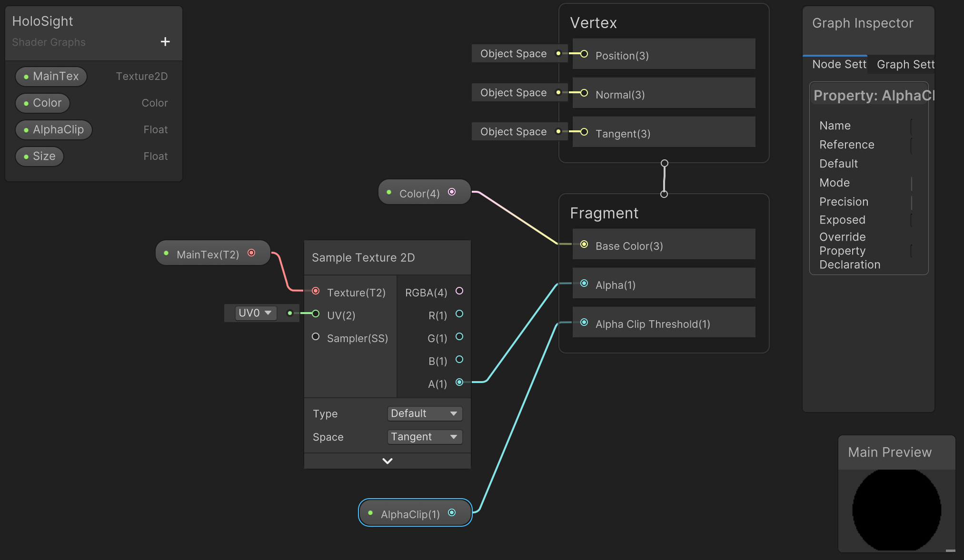
Task: Open the Type Default dropdown
Action: click(424, 413)
